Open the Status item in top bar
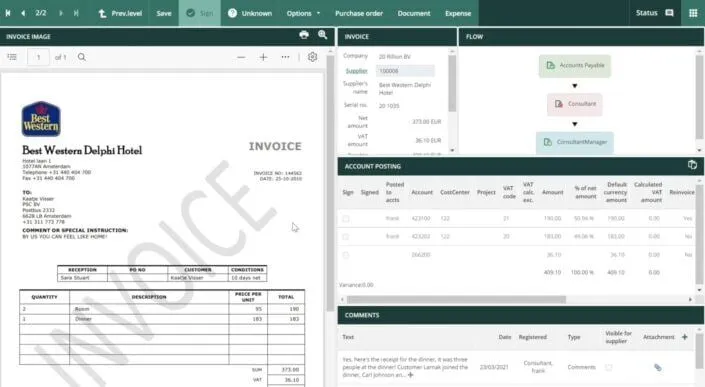This screenshot has height=387, width=705. 647,13
